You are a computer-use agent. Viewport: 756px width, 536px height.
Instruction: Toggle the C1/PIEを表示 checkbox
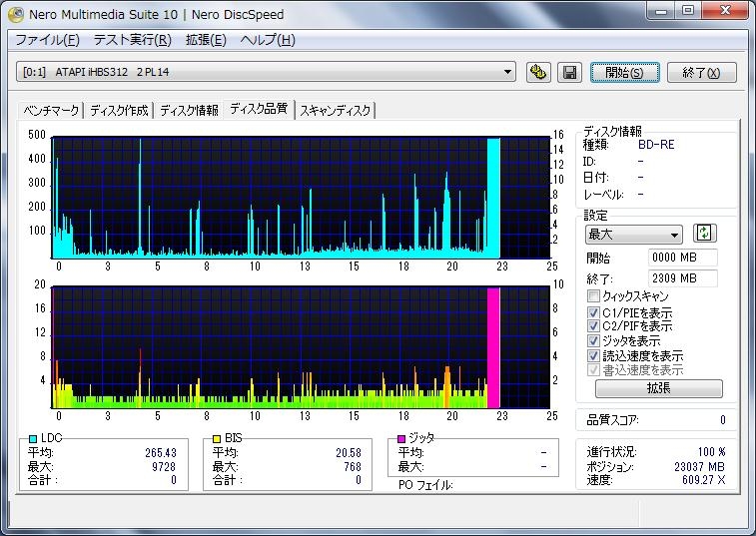click(593, 312)
